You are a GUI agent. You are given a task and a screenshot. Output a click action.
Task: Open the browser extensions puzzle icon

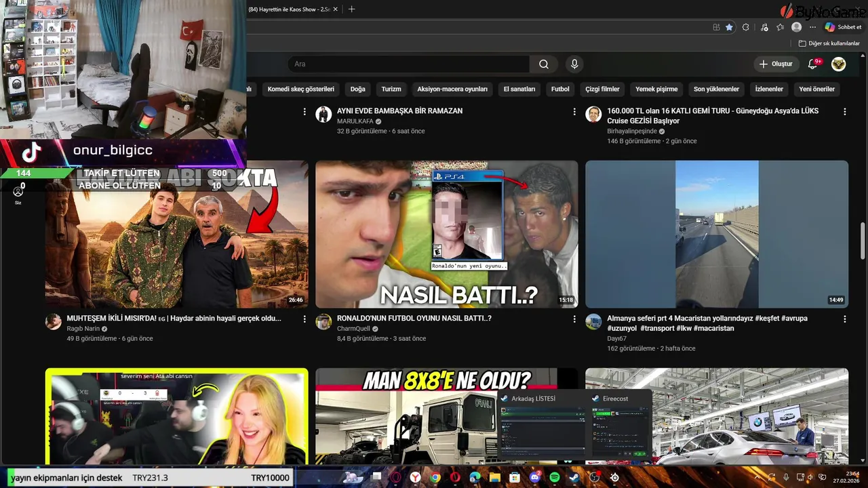point(746,27)
